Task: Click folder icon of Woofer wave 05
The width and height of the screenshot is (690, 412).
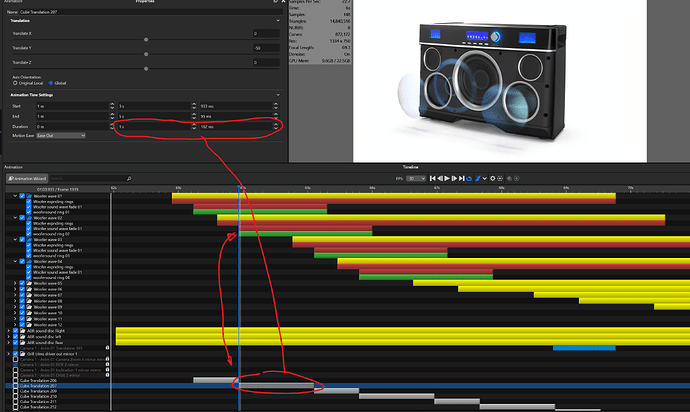Action: (29, 283)
